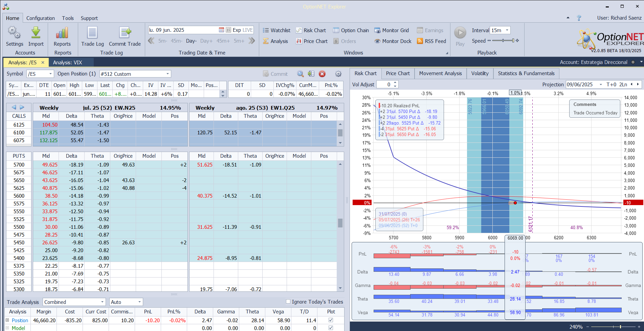Screen dimensions: 644x331
Task: Open the Windows group dialog launcher
Action: (447, 53)
